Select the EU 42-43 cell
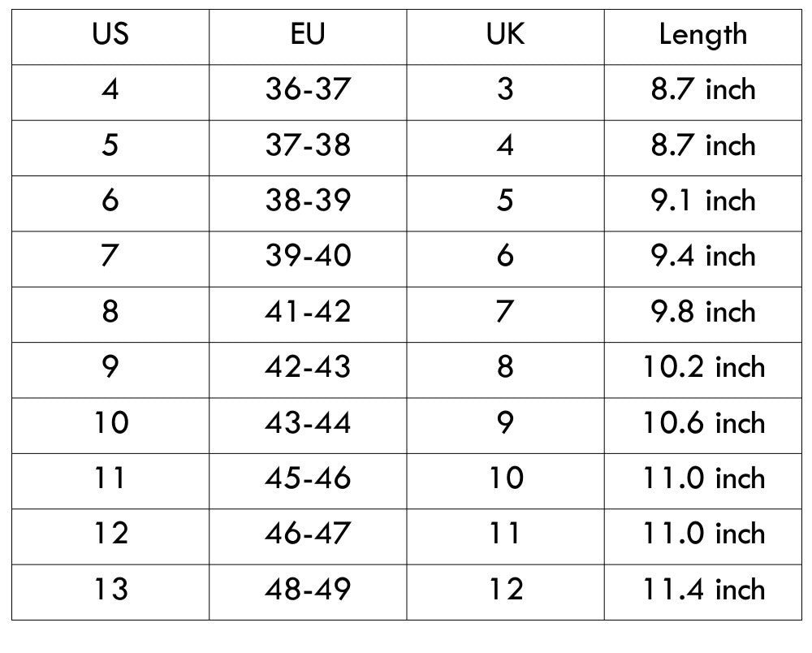 (308, 370)
